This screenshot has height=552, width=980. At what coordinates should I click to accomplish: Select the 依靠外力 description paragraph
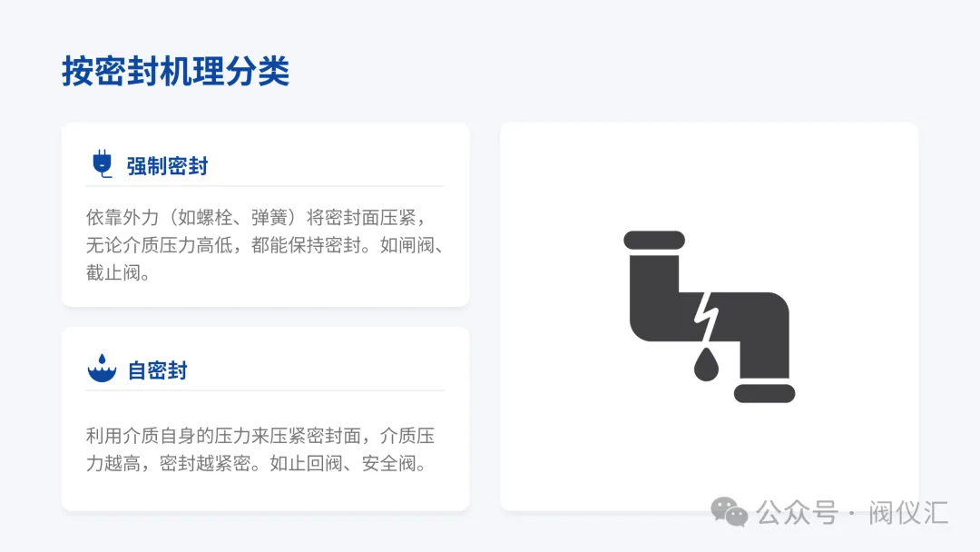click(266, 245)
